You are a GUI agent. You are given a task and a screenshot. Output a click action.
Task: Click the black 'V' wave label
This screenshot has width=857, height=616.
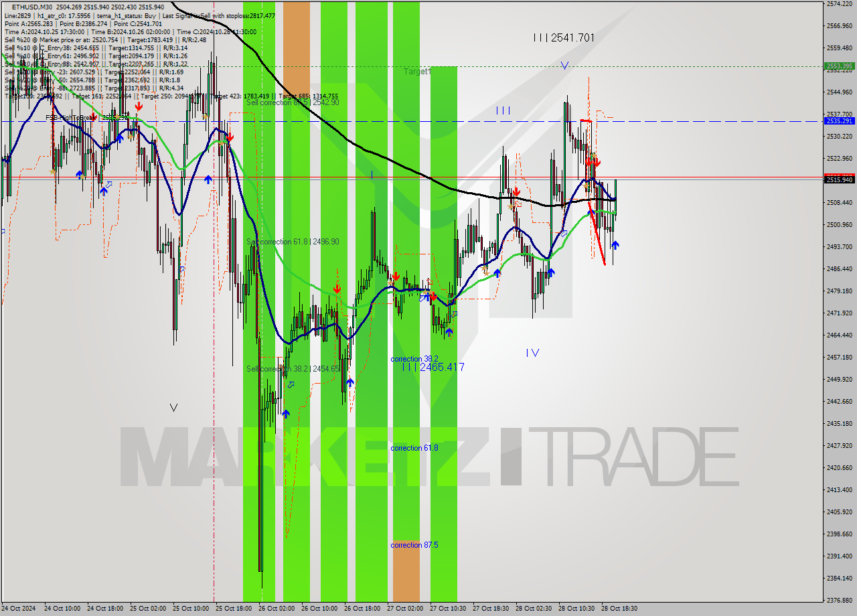(174, 407)
